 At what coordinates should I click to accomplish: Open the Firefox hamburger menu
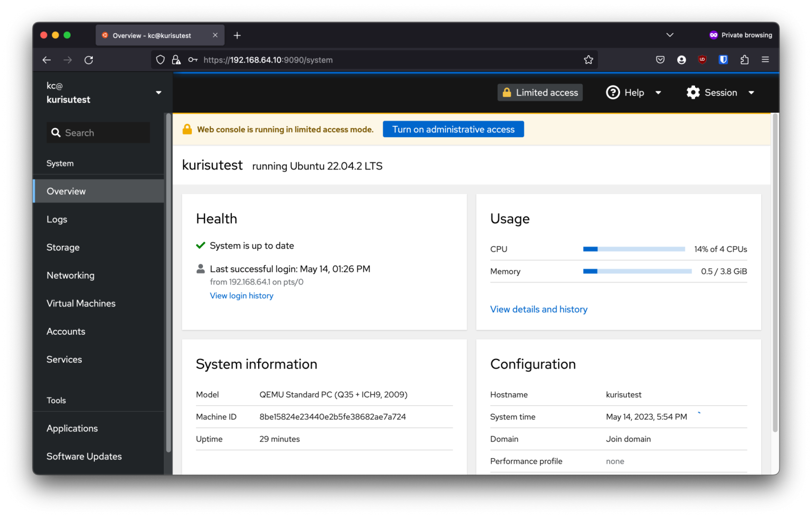[x=765, y=60]
